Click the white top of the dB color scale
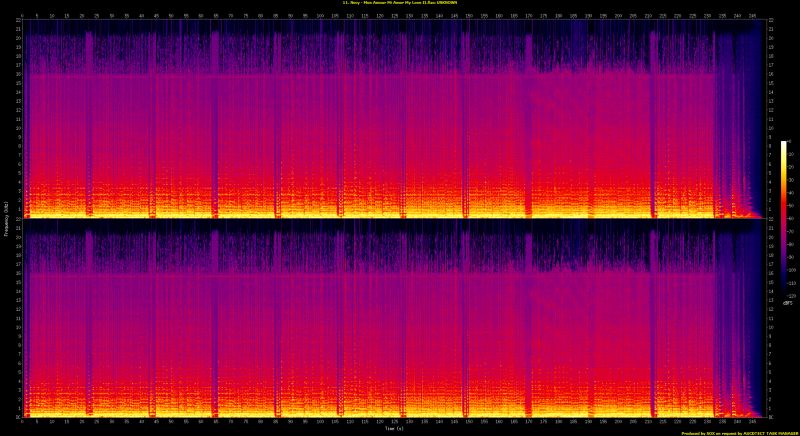 tap(784, 144)
